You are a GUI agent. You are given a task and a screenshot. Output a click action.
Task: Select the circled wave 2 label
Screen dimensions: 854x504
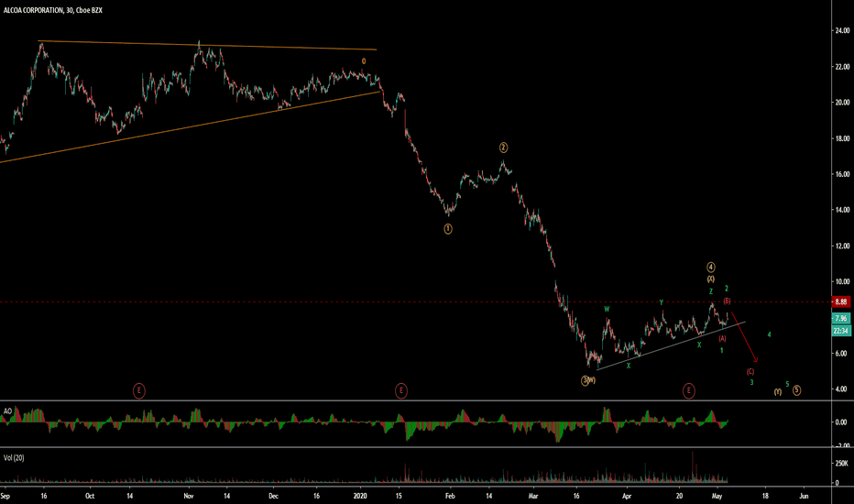(503, 148)
